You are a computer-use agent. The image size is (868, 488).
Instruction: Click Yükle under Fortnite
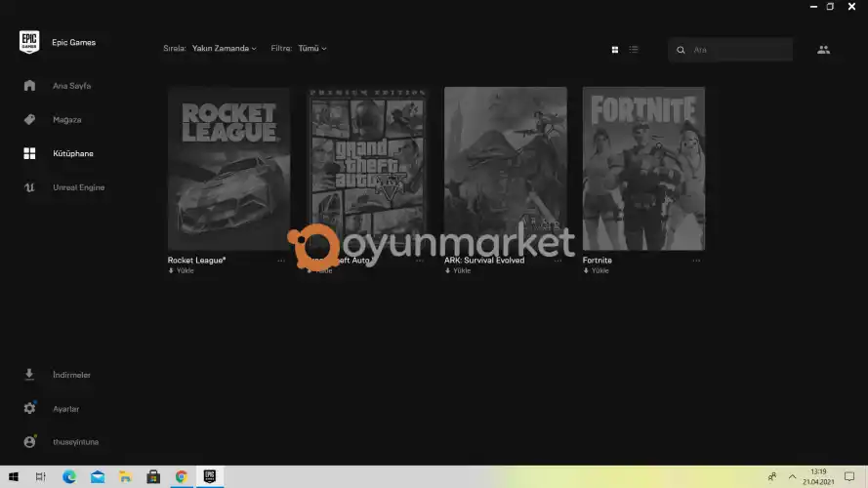[597, 271]
